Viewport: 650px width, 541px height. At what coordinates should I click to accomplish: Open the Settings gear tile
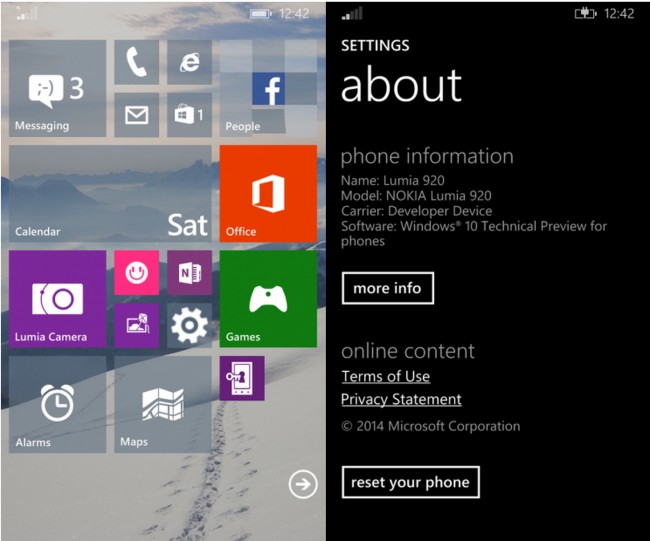point(189,325)
